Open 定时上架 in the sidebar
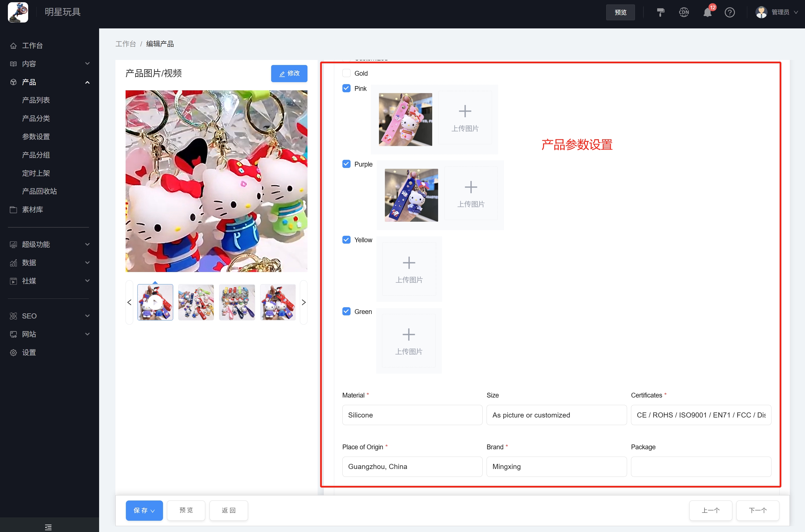Viewport: 805px width, 532px height. click(36, 173)
